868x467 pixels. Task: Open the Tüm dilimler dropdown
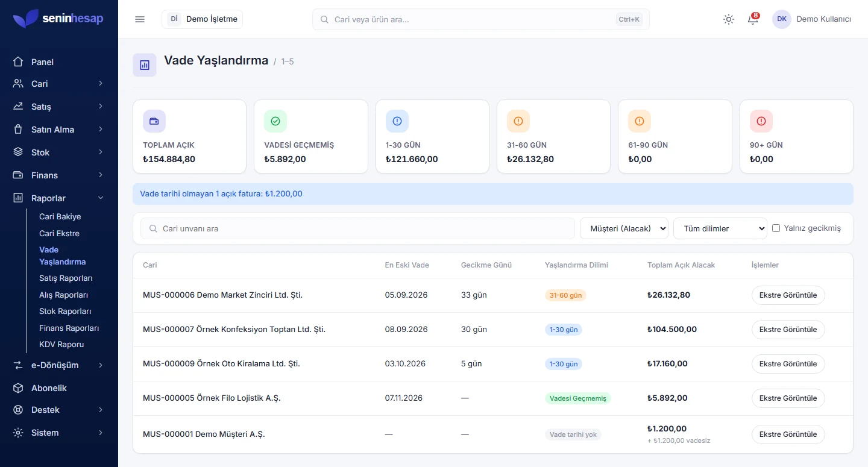click(720, 228)
